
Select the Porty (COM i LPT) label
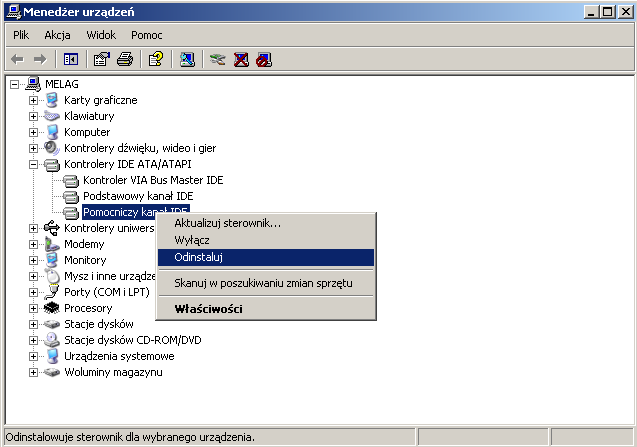coord(107,292)
